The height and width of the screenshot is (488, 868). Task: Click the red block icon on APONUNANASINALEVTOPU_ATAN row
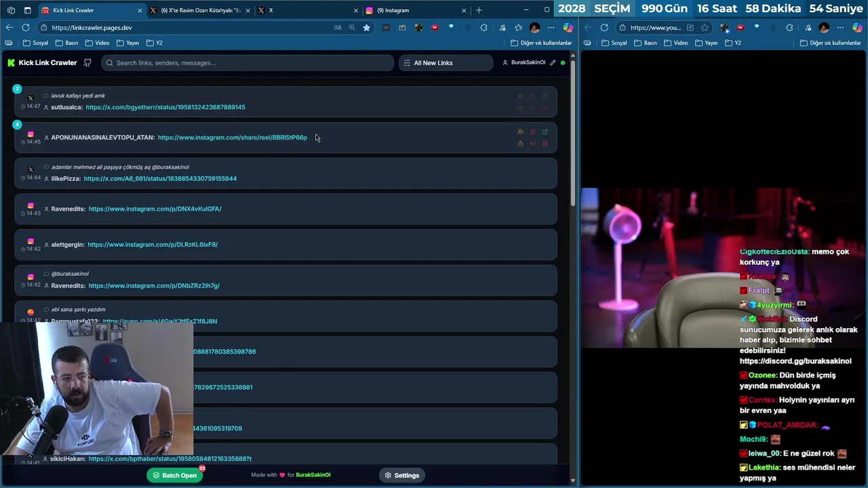pyautogui.click(x=532, y=132)
